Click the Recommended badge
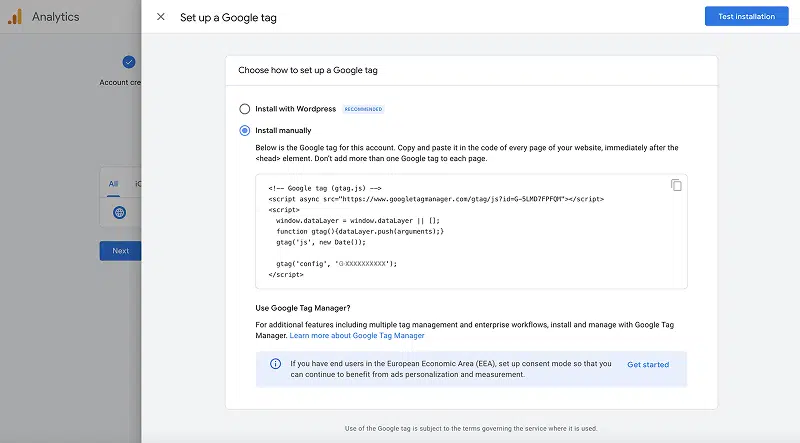 point(363,109)
